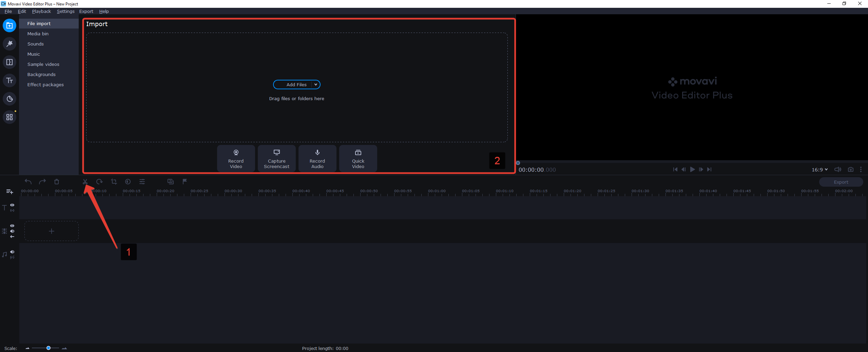
Task: Open the Titles tab in sidebar
Action: pos(9,80)
